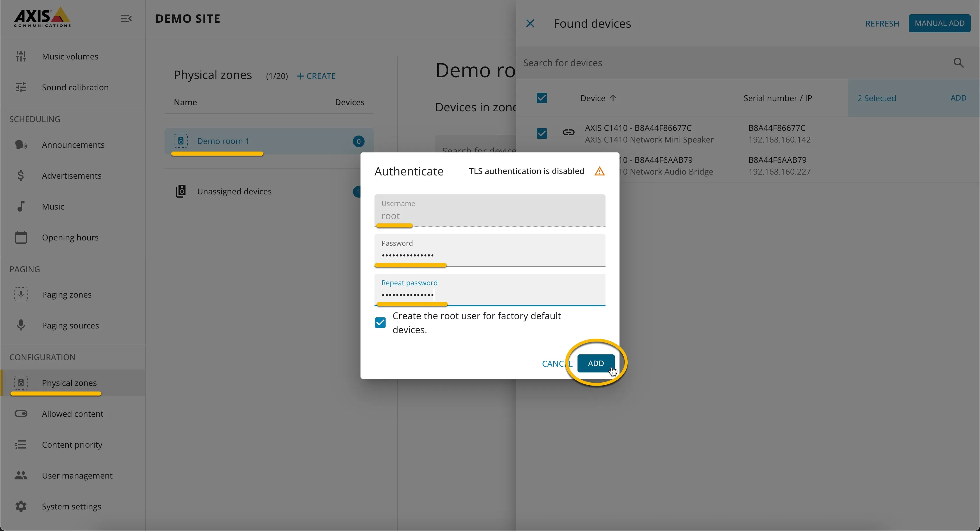This screenshot has height=531, width=980.
Task: Toggle the select-all devices checkbox
Action: (542, 98)
